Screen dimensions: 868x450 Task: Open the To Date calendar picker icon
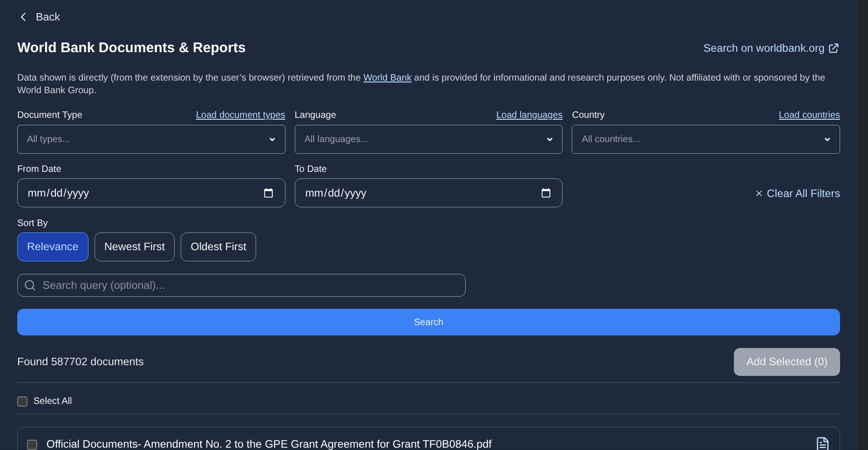click(546, 193)
